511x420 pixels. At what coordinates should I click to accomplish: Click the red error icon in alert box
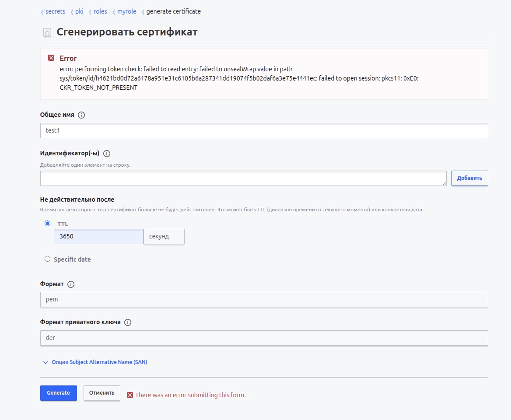tap(51, 58)
